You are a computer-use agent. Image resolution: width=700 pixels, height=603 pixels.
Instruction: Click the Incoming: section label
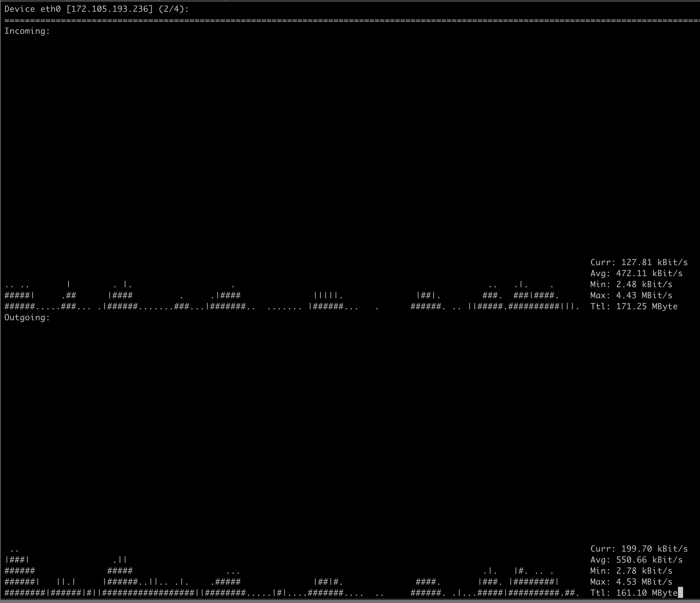pyautogui.click(x=26, y=31)
